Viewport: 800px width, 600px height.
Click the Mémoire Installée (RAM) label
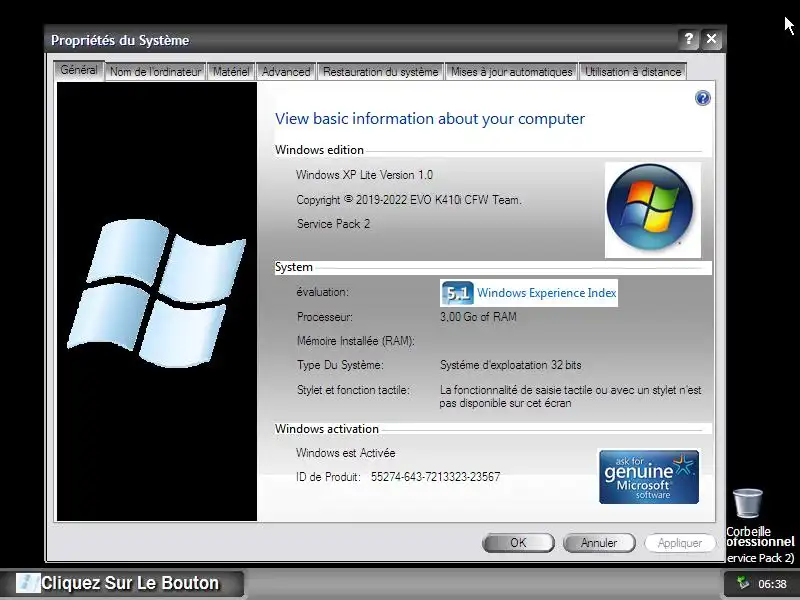(x=356, y=341)
